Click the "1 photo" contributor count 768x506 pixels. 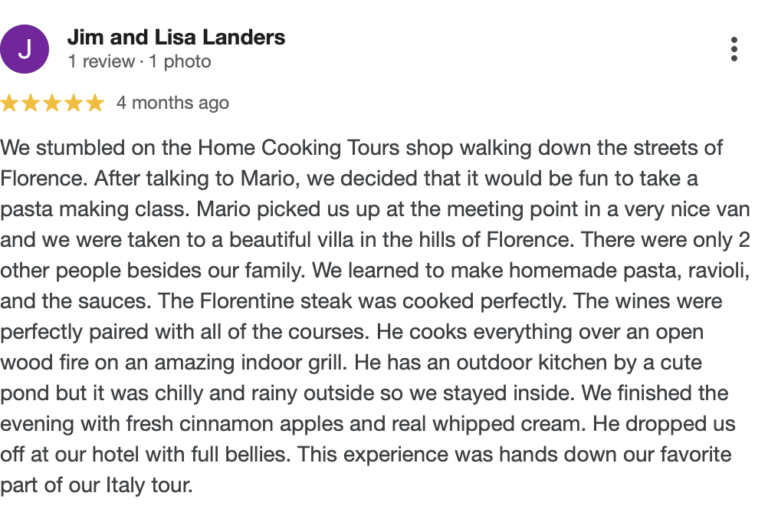[180, 62]
